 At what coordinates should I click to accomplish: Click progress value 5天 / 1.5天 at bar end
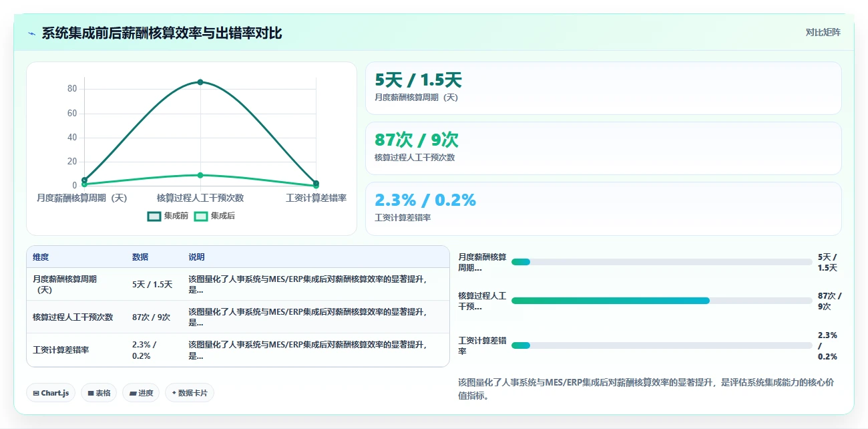point(827,262)
